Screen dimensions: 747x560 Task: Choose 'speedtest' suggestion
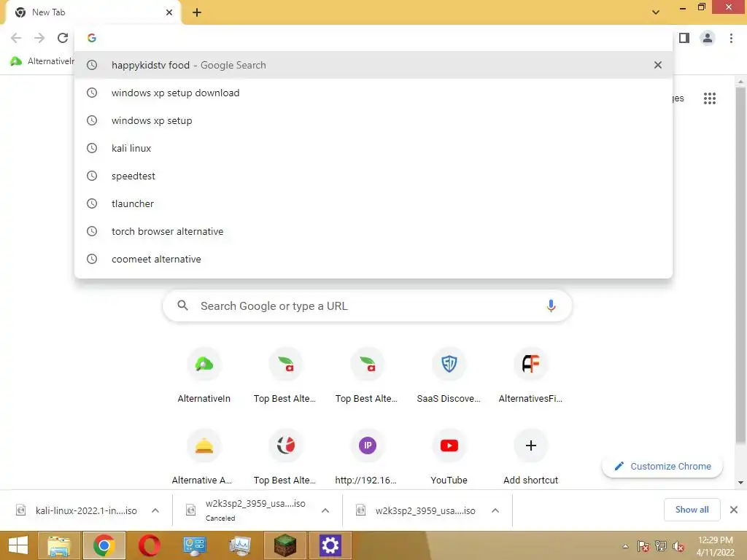click(x=373, y=176)
